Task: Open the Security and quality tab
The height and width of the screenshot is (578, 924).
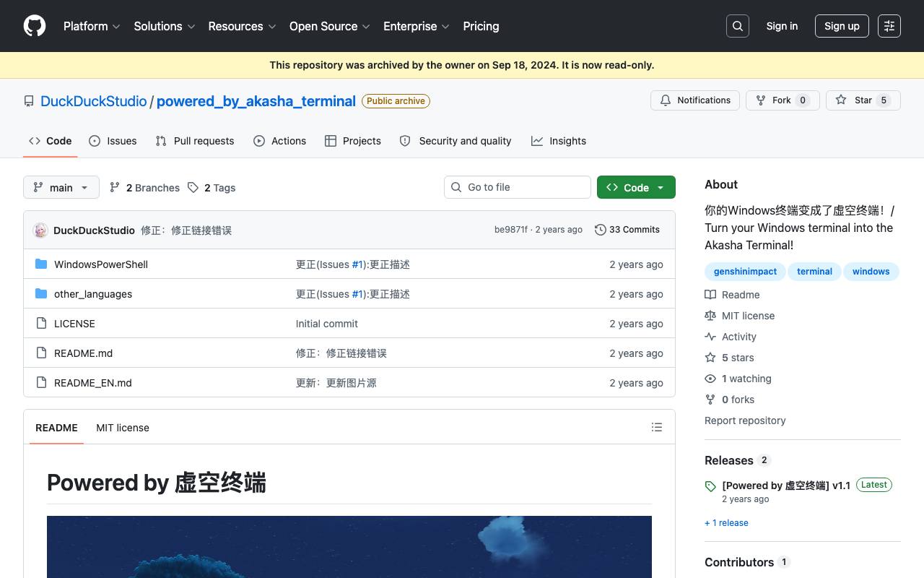Action: pyautogui.click(x=456, y=141)
